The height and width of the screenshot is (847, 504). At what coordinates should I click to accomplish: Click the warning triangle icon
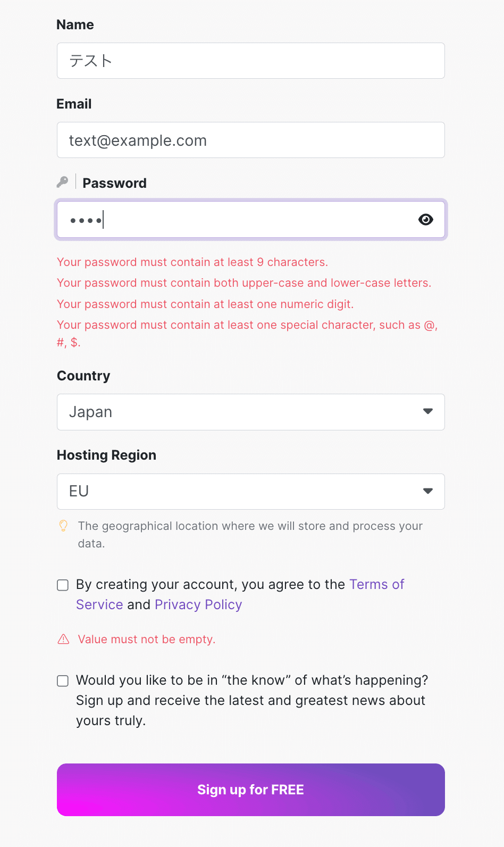(x=63, y=639)
